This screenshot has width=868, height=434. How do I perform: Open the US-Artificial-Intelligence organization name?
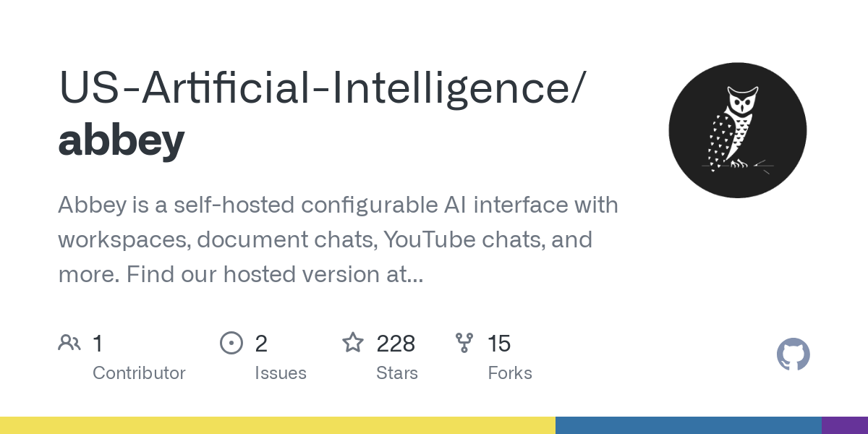(x=318, y=88)
